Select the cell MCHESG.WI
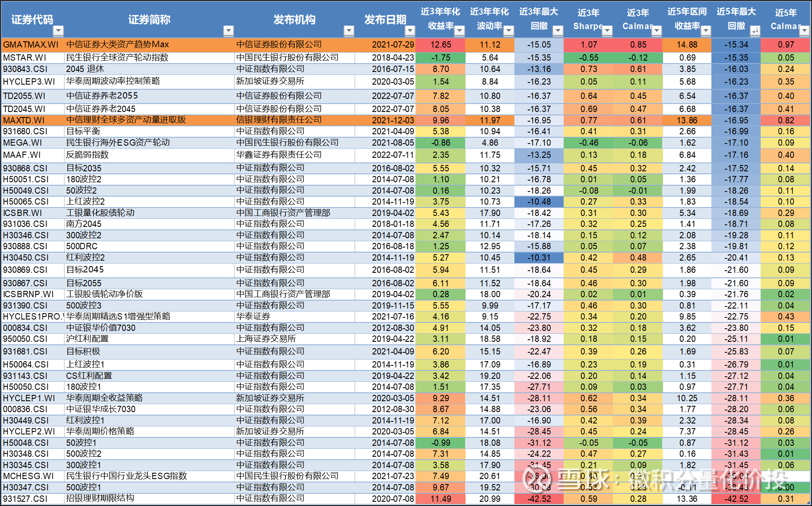This screenshot has width=812, height=506. click(x=33, y=476)
